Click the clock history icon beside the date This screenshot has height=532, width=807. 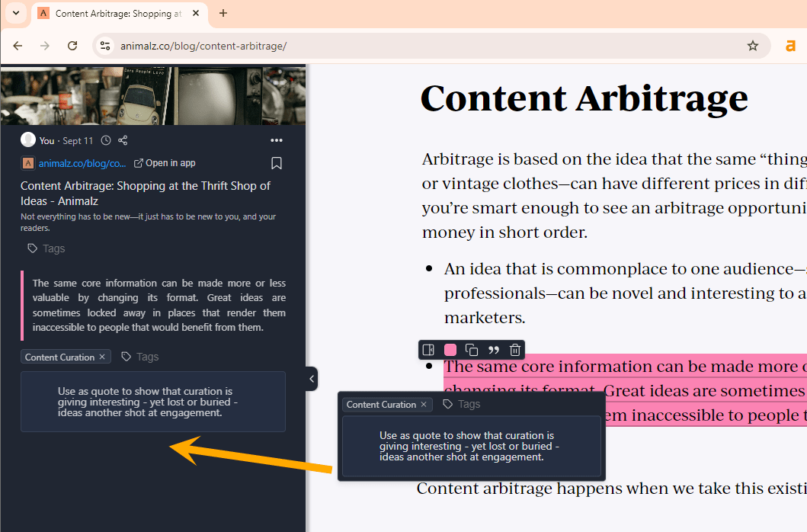click(107, 139)
